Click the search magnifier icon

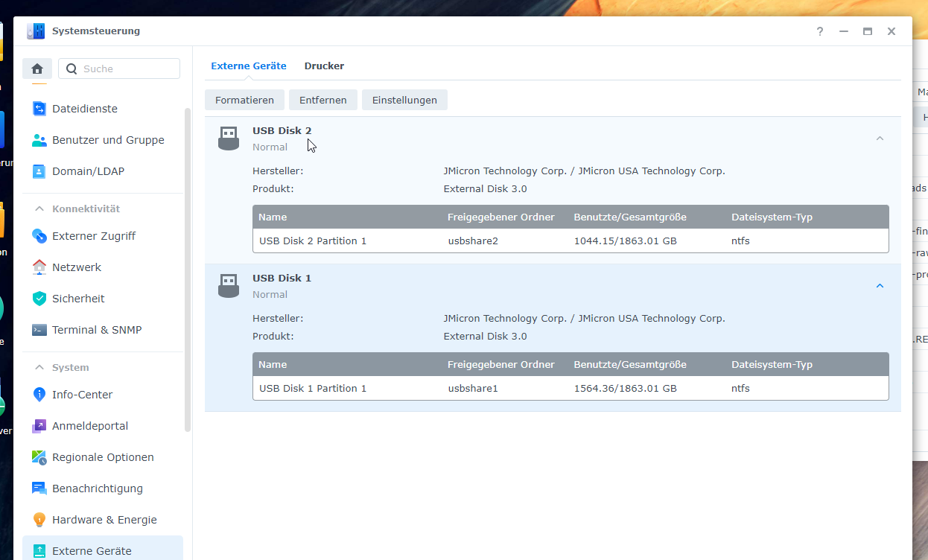(71, 69)
